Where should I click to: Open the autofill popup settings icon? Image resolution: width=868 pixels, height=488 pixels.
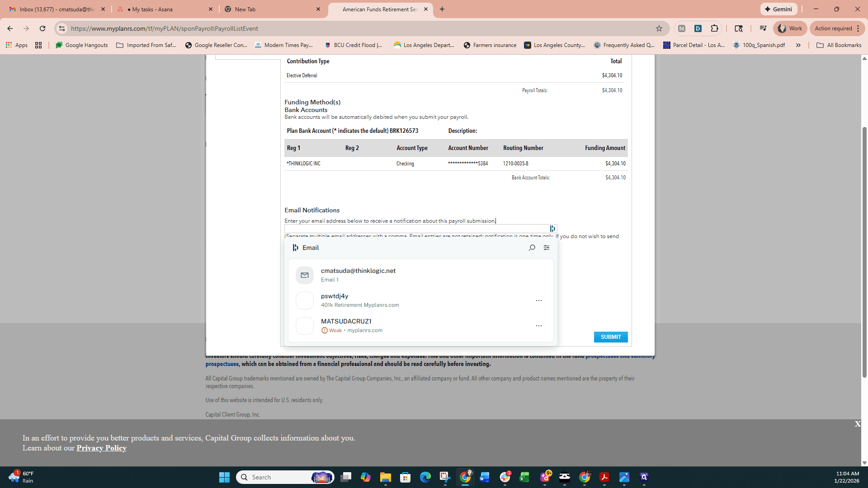547,248
